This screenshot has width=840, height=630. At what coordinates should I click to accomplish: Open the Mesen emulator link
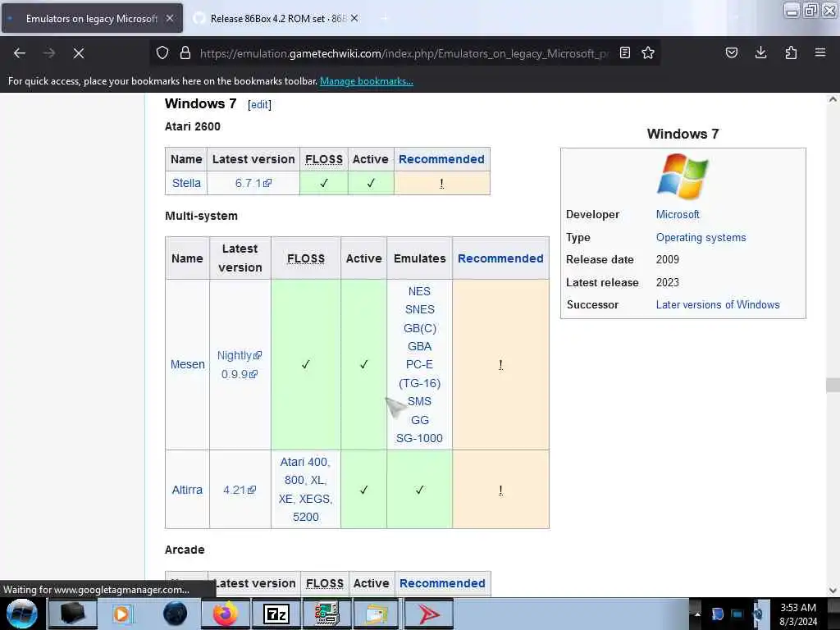(188, 364)
